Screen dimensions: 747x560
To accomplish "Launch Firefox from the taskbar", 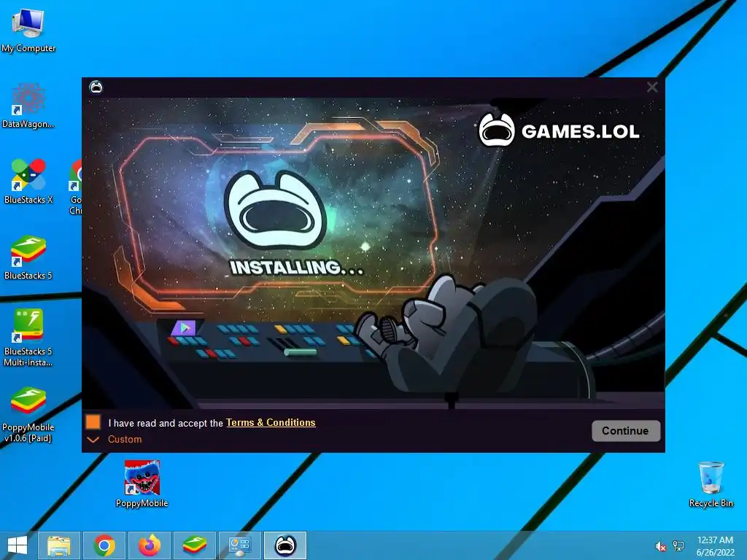I will point(150,545).
